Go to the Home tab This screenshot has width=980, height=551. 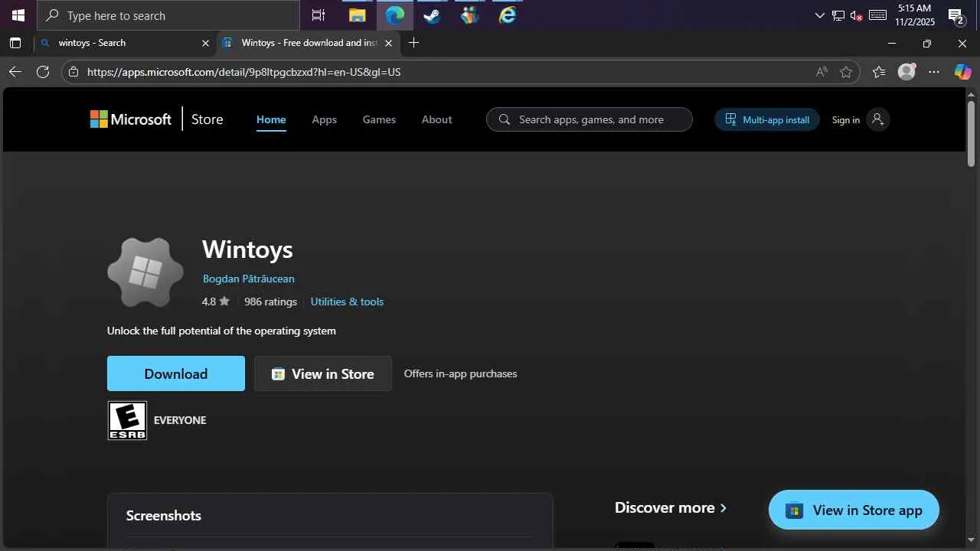(271, 119)
